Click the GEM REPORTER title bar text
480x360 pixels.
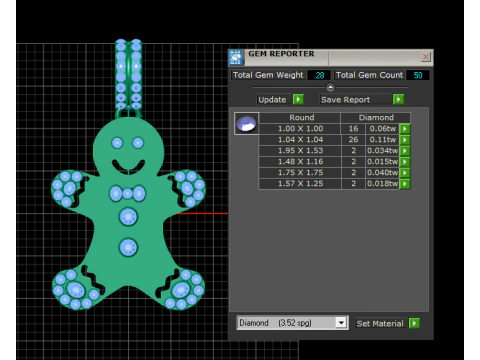281,54
